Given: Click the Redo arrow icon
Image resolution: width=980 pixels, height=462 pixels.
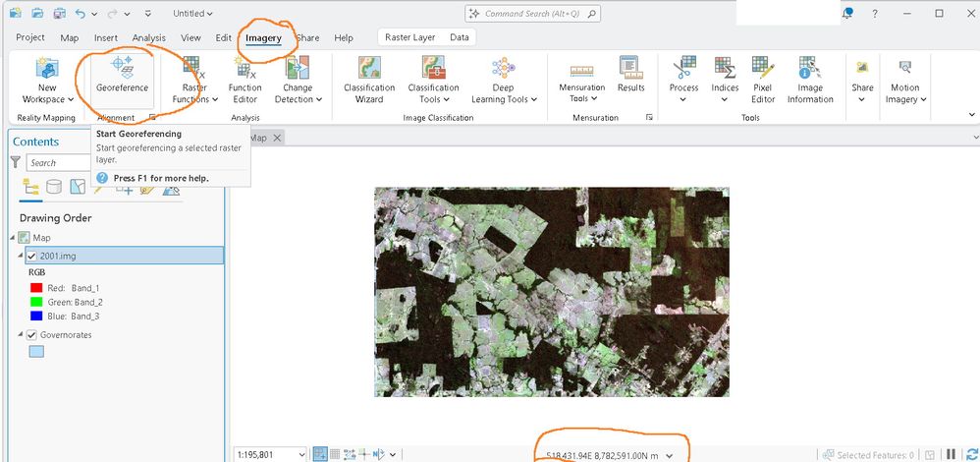Looking at the screenshot, I should (113, 13).
